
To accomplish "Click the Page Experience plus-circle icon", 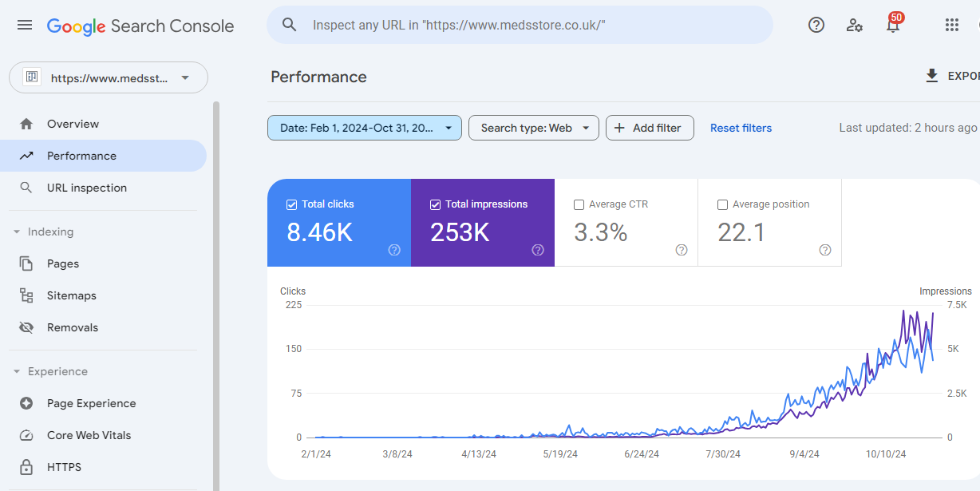I will point(26,403).
